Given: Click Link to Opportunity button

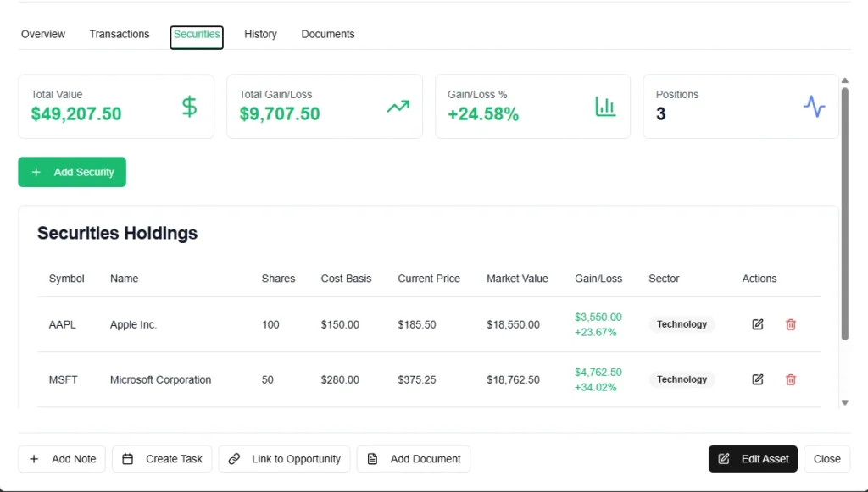Looking at the screenshot, I should [284, 459].
